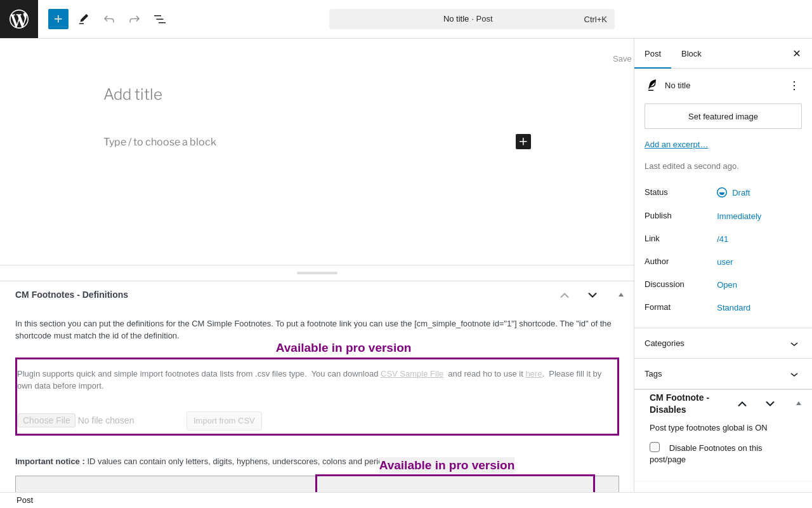Add a block using the black plus button
812x508 pixels.
pyautogui.click(x=523, y=142)
